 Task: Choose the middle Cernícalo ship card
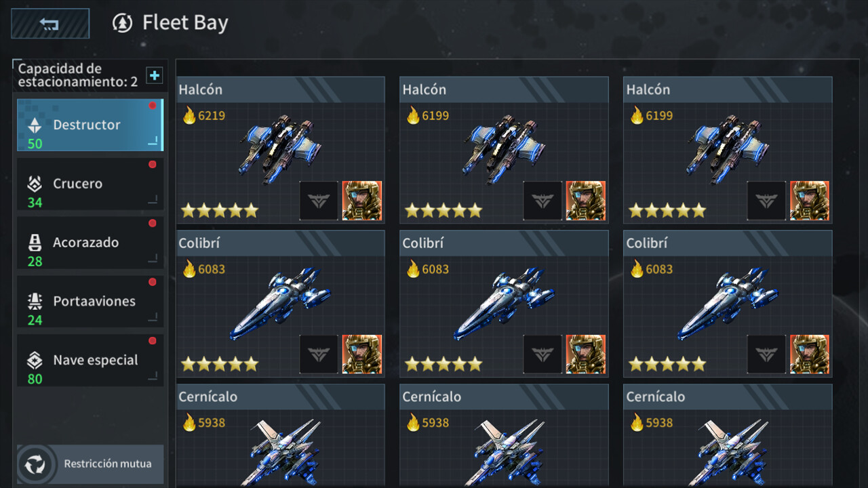[504, 436]
